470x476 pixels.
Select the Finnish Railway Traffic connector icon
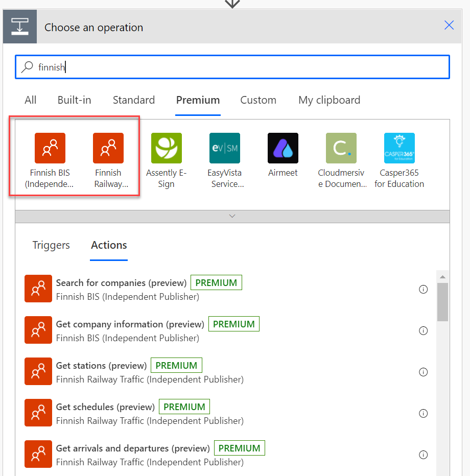[108, 148]
